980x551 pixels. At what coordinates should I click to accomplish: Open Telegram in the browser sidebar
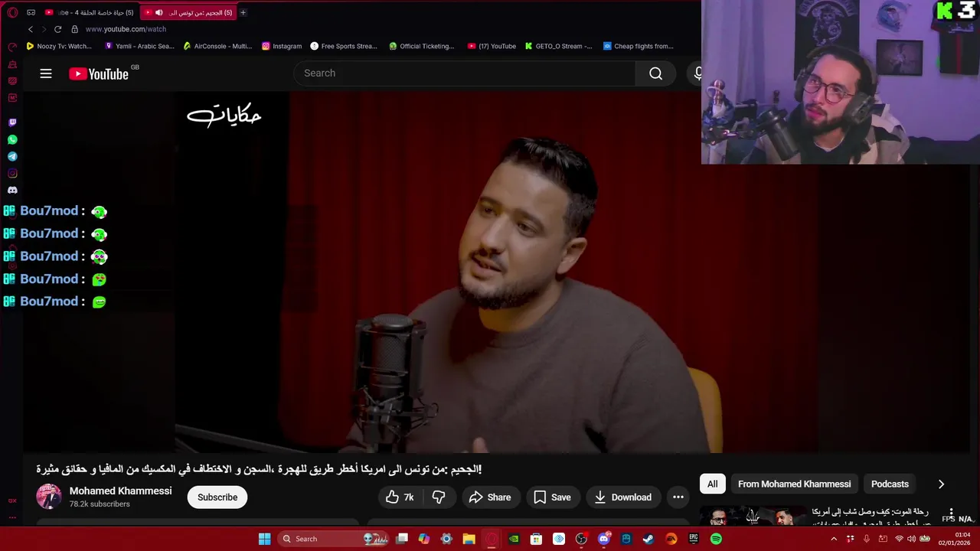pyautogui.click(x=12, y=156)
